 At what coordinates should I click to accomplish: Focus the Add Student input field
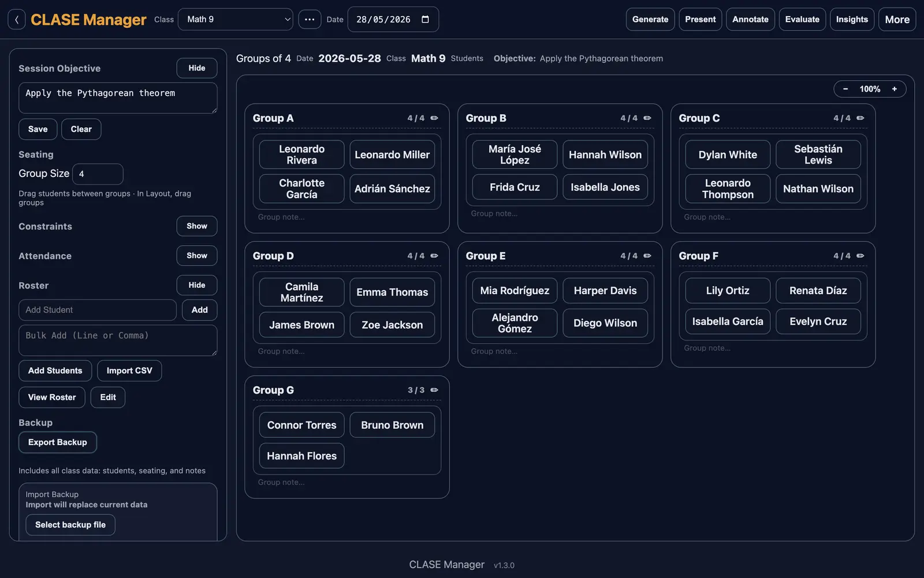pos(98,310)
